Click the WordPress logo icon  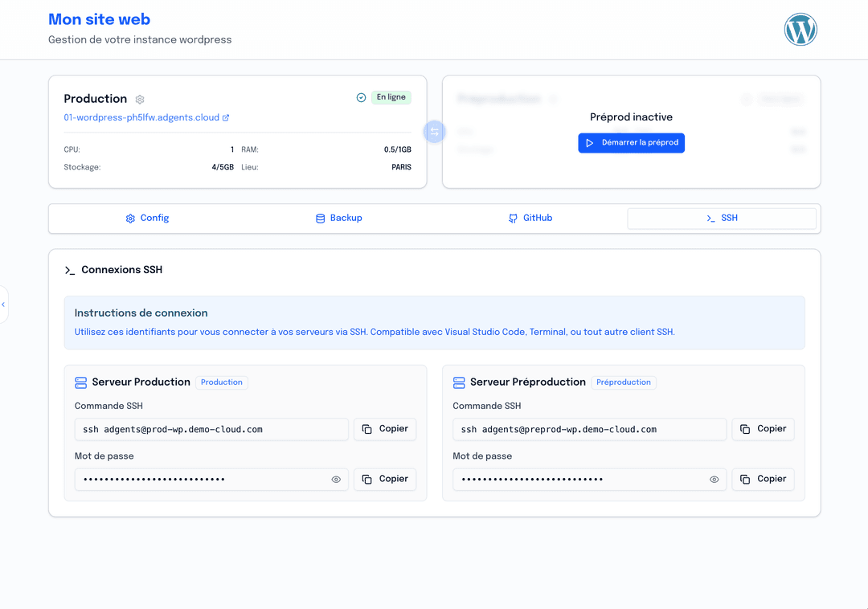point(800,30)
